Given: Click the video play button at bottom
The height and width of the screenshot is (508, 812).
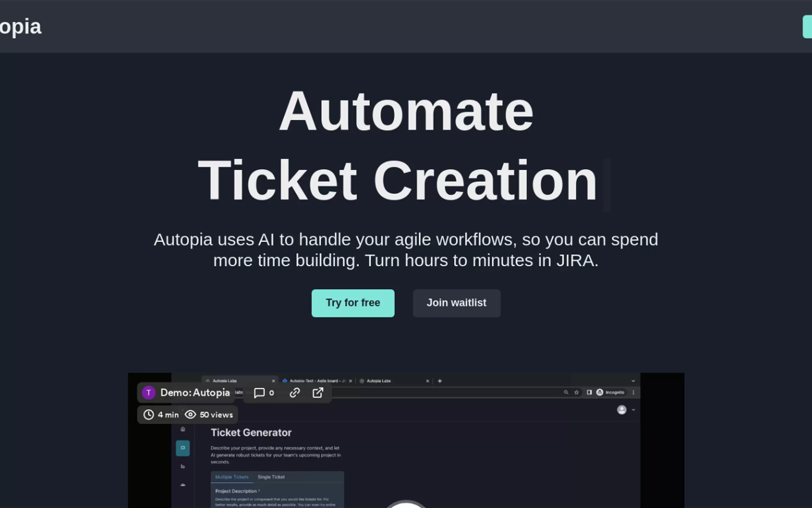Looking at the screenshot, I should pos(406,505).
